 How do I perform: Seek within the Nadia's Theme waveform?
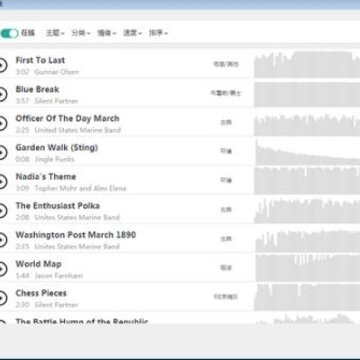[x=307, y=181]
